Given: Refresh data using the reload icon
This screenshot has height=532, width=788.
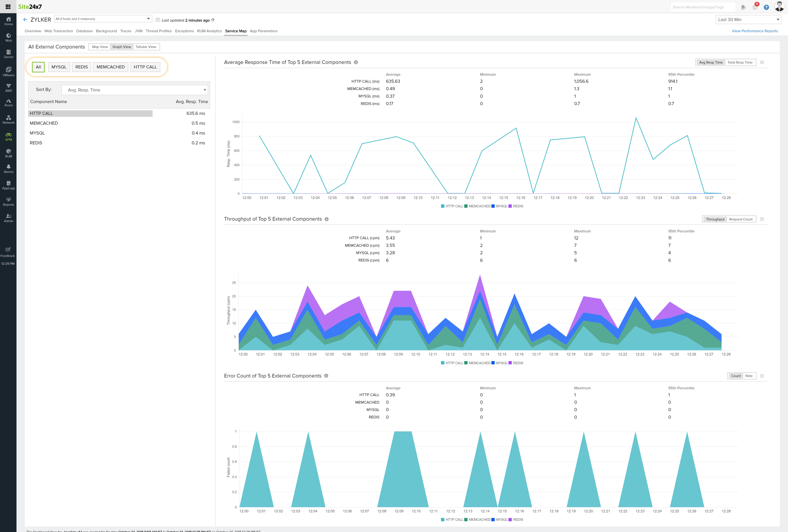Looking at the screenshot, I should 213,20.
